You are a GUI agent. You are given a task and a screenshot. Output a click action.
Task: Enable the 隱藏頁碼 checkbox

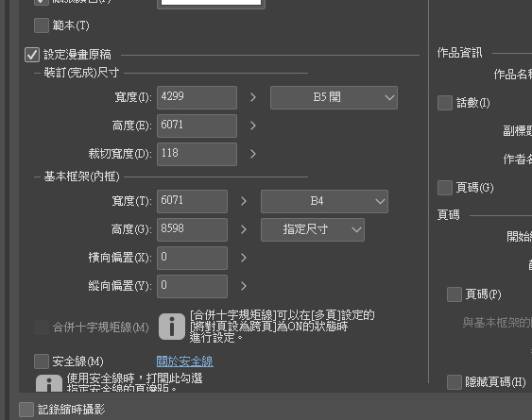[455, 382]
